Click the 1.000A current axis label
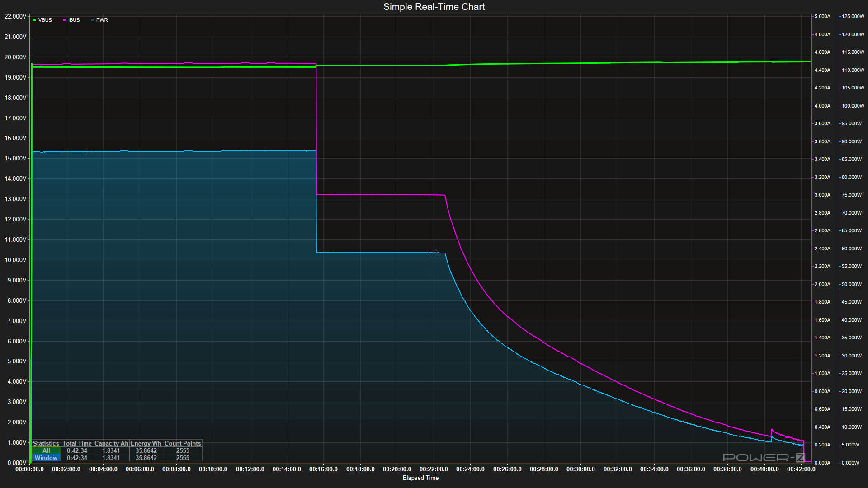 click(x=822, y=373)
